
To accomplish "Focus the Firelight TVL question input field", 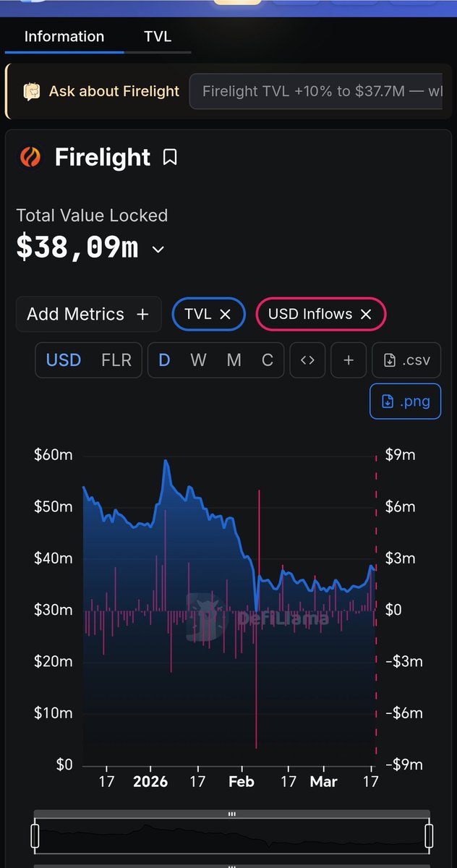I will [x=316, y=91].
